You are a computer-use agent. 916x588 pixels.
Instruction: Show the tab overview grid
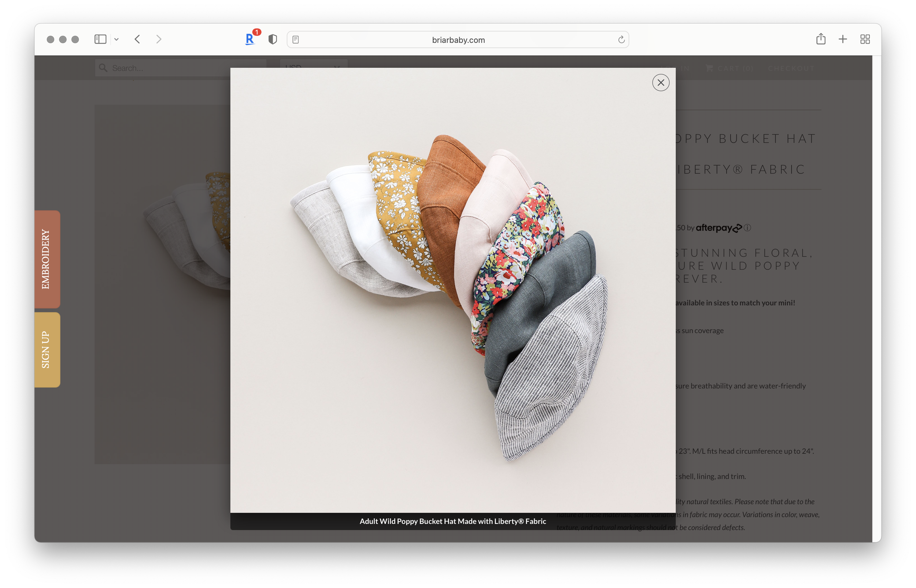[x=865, y=39]
